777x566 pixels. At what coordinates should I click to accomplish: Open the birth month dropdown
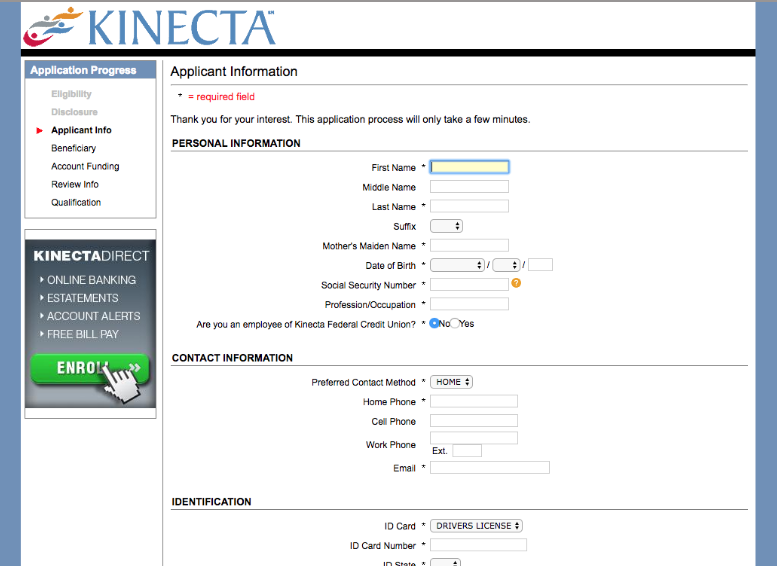[x=457, y=265]
